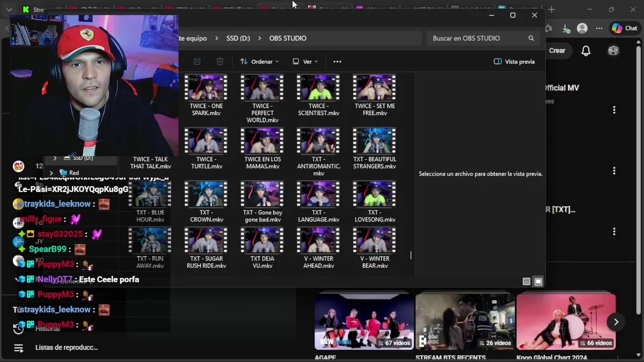
Task: Expand chevron after SSD (D:) breadcrumb
Action: [x=260, y=38]
